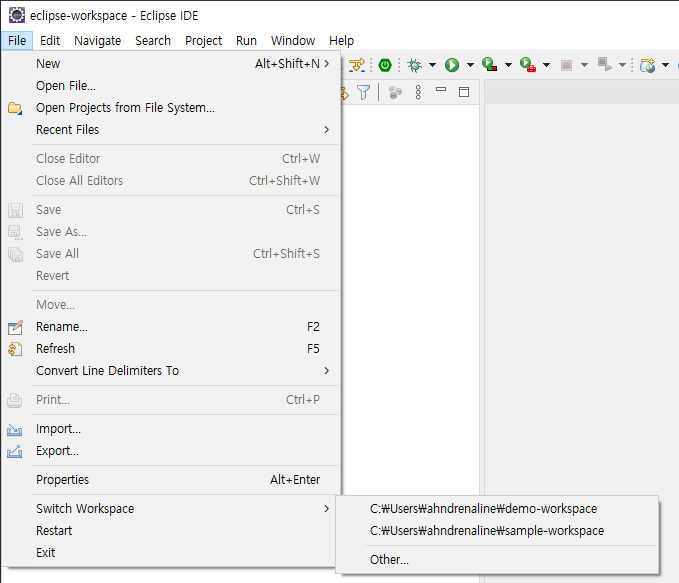
Task: Open the Navigate menu
Action: click(x=97, y=41)
